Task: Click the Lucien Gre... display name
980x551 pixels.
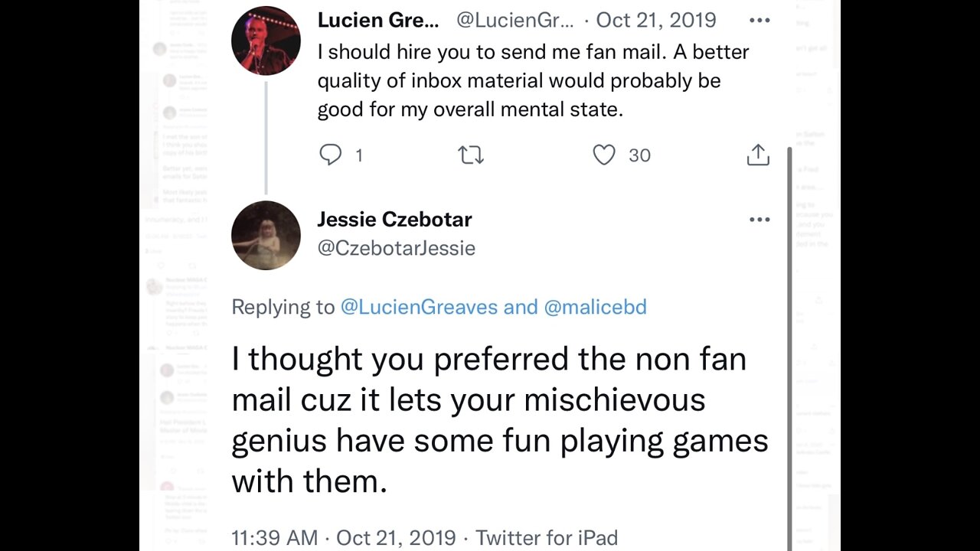Action: (x=378, y=21)
